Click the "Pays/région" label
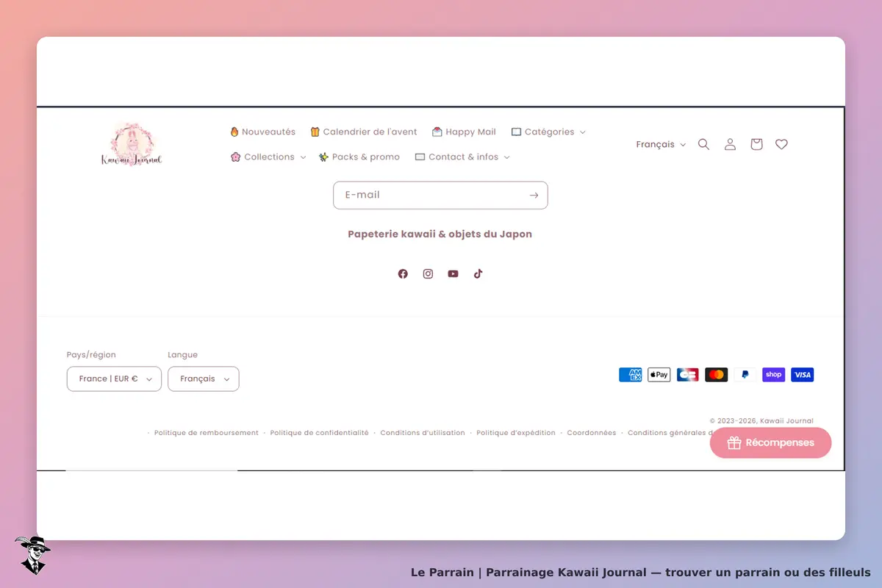This screenshot has height=588, width=882. point(91,355)
